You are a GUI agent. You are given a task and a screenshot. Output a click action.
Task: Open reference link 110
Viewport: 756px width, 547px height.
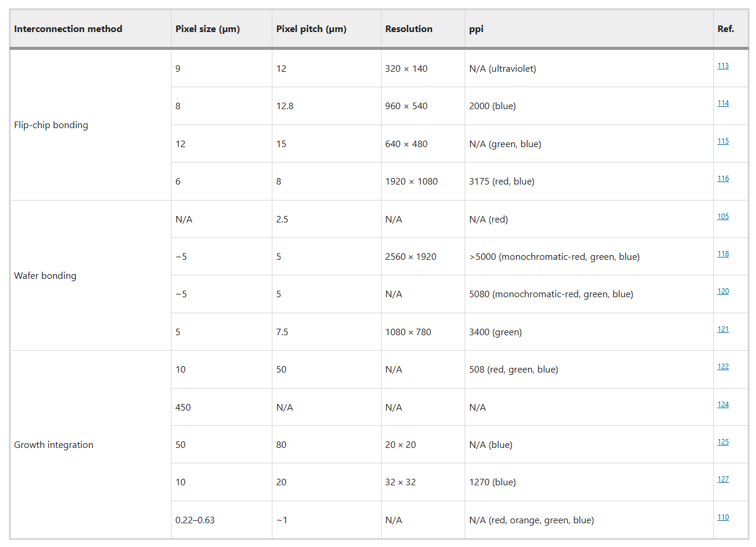coord(723,517)
